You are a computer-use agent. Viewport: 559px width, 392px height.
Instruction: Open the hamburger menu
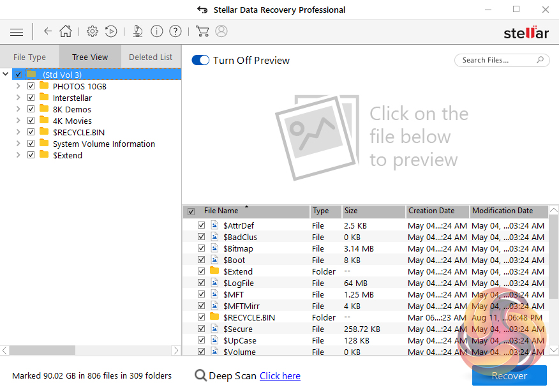tap(17, 32)
